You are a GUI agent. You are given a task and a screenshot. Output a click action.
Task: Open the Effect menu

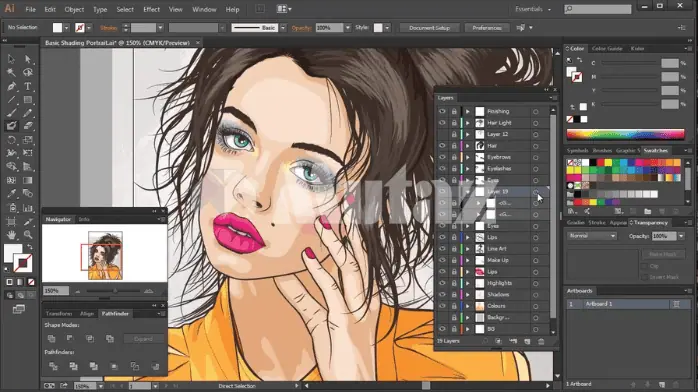pos(151,9)
